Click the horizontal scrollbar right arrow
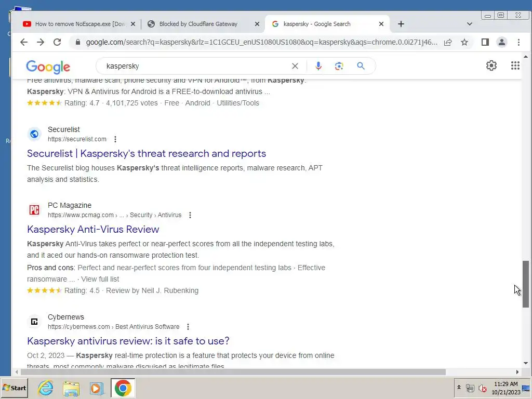This screenshot has height=399, width=532. (x=517, y=372)
